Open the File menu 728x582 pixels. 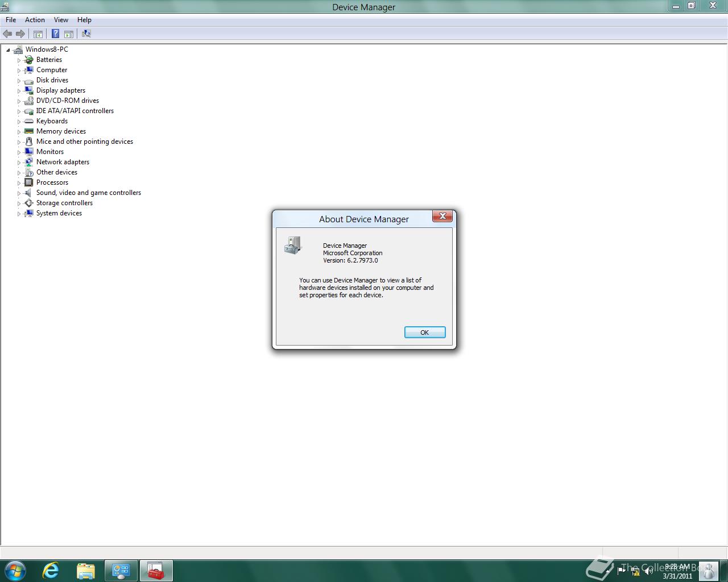[11, 20]
